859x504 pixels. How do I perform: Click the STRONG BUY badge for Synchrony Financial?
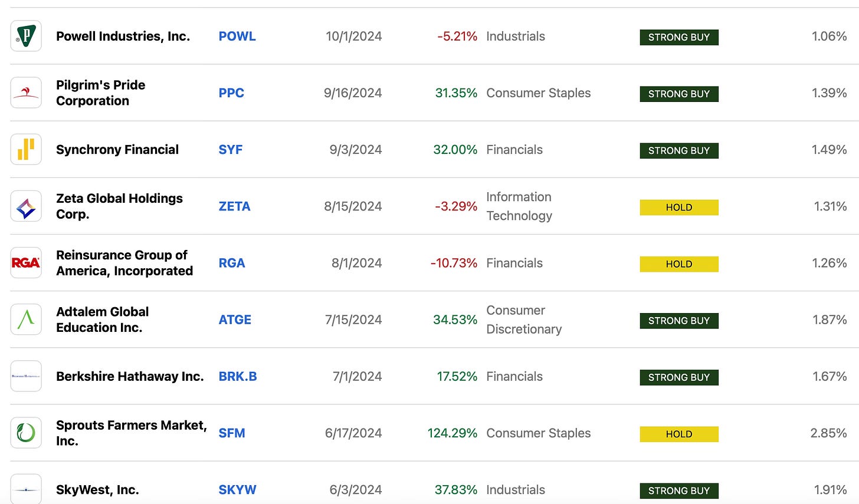[679, 150]
